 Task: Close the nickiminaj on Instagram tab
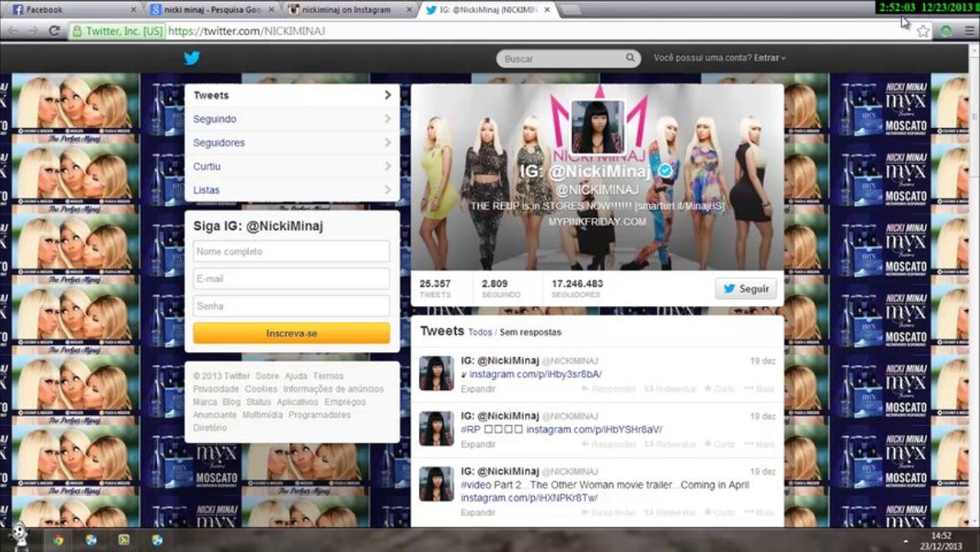coord(408,10)
